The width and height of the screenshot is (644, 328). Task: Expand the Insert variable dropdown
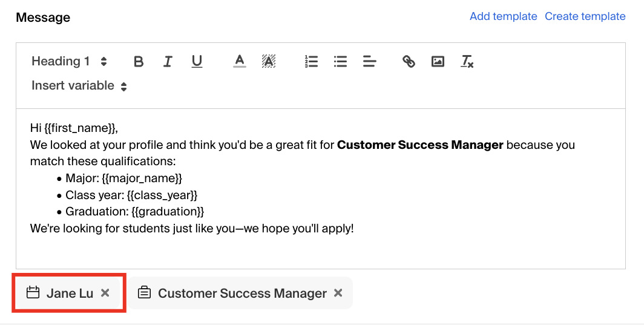coord(79,86)
